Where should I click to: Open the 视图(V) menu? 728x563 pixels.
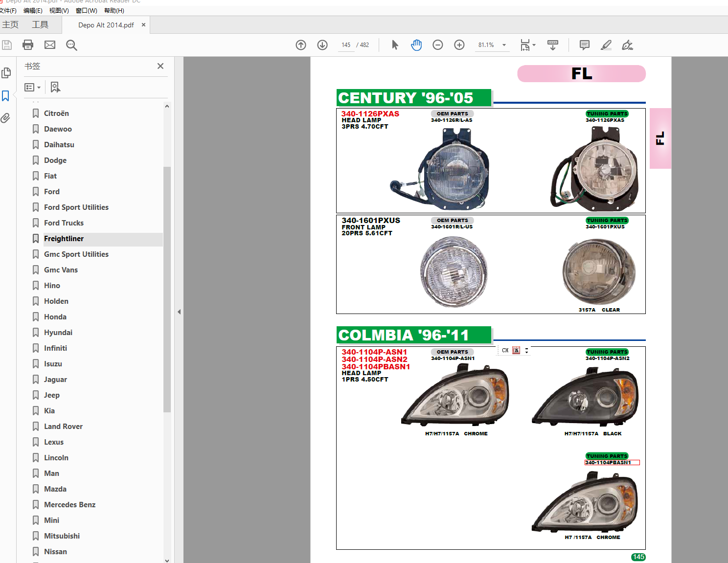[59, 10]
